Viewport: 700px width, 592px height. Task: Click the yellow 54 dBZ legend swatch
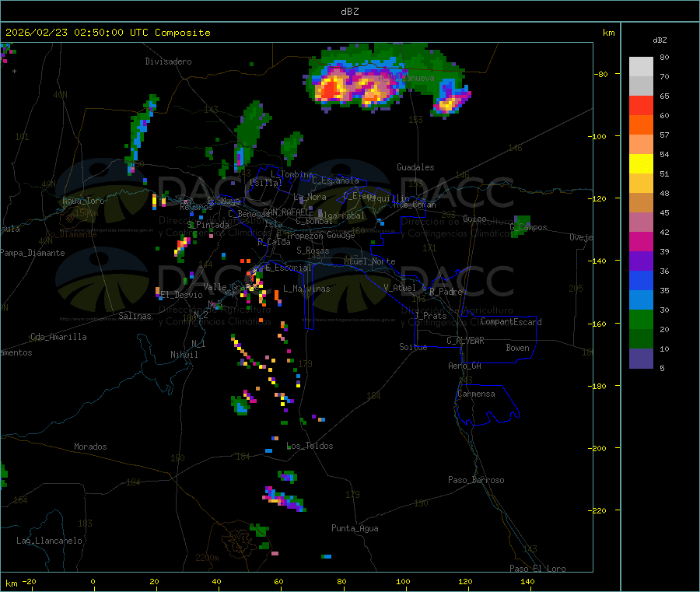(x=641, y=164)
